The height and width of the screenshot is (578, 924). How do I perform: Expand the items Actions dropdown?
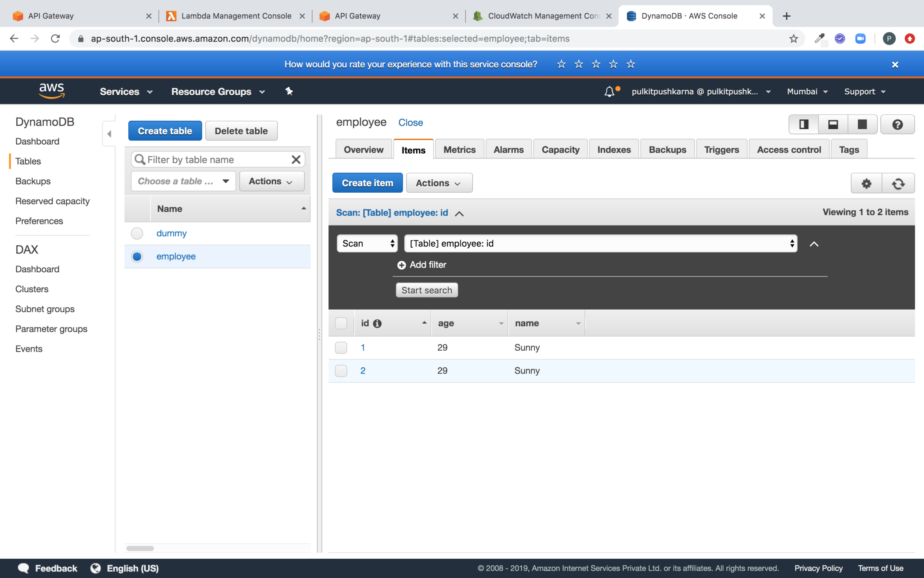coord(438,183)
